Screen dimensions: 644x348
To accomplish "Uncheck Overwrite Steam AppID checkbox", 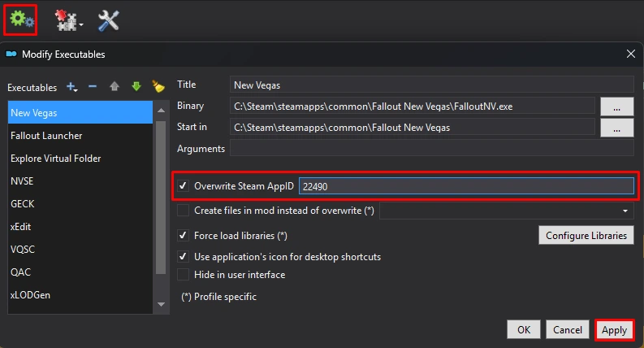I will [x=184, y=186].
